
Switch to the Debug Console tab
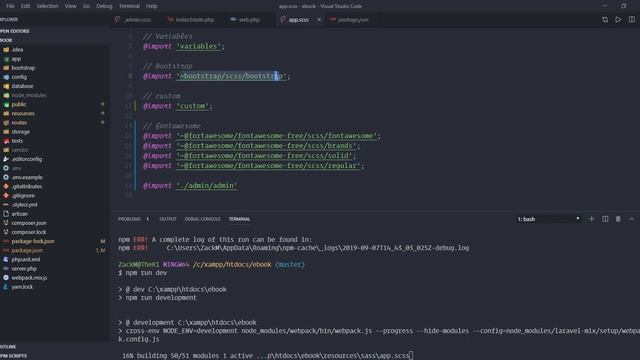[202, 219]
